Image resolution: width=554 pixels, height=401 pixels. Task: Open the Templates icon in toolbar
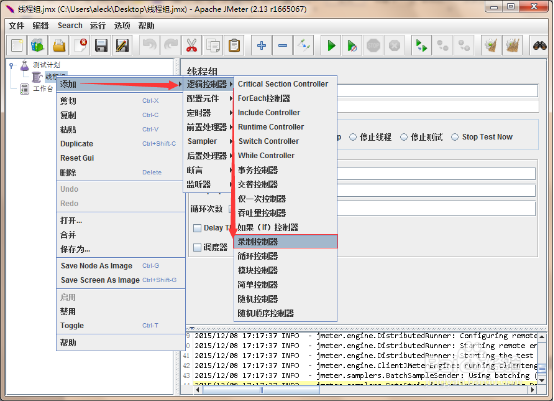37,46
